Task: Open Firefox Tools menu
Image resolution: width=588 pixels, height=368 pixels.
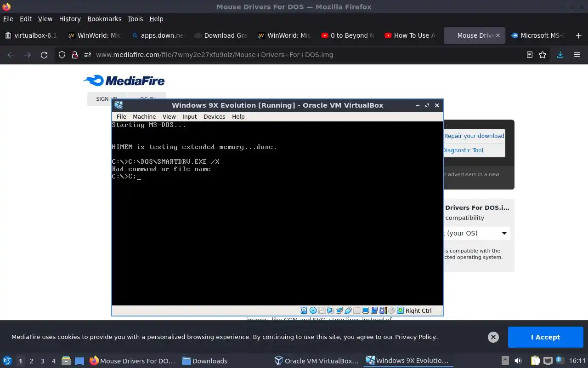Action: 136,19
